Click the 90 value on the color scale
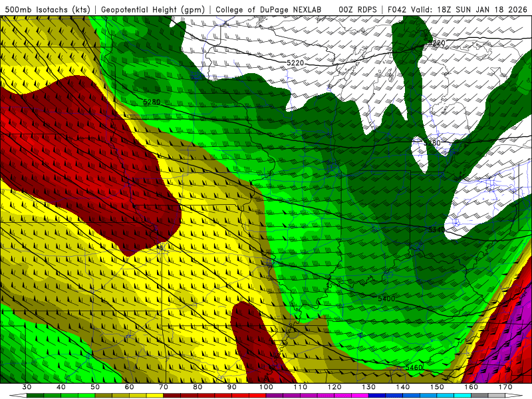 click(x=232, y=387)
